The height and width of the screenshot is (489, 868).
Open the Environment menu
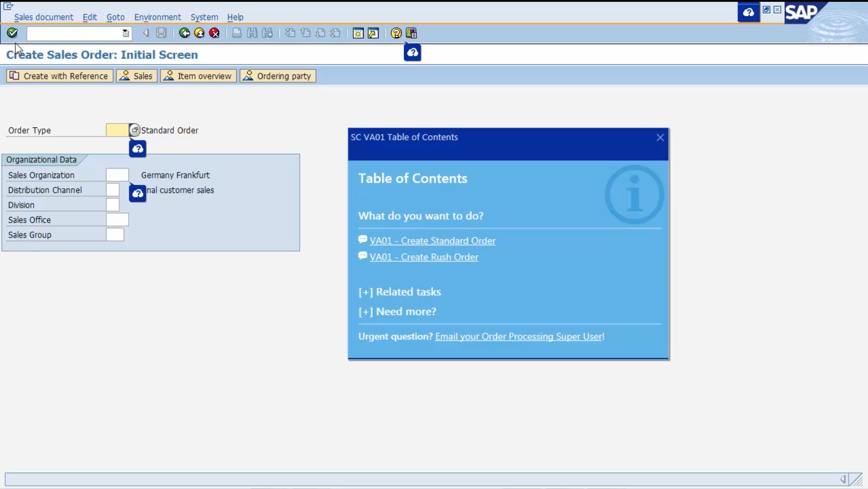157,17
